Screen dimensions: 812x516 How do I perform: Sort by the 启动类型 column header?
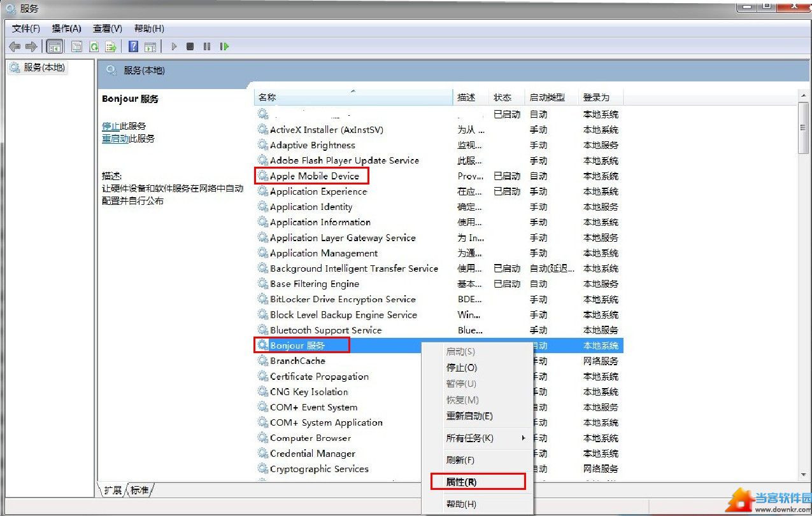[552, 97]
